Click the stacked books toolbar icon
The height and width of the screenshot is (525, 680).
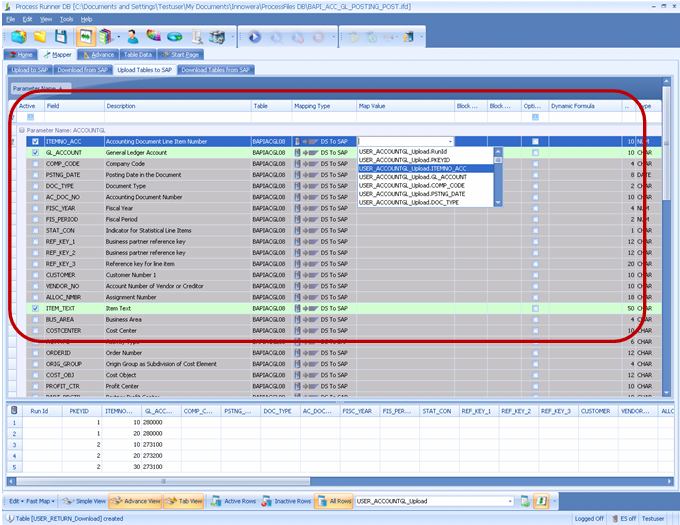pos(105,37)
